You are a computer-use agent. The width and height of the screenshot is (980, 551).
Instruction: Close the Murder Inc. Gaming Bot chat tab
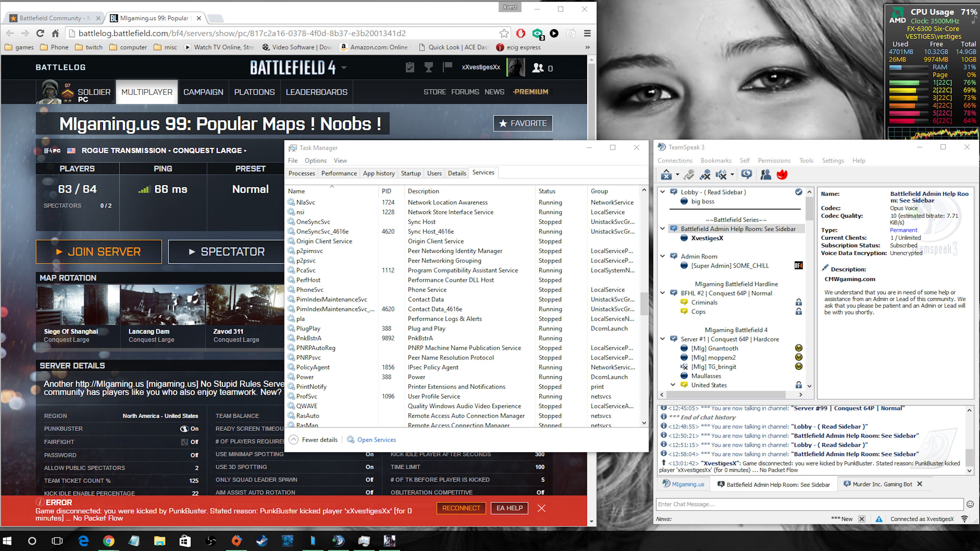pos(920,484)
